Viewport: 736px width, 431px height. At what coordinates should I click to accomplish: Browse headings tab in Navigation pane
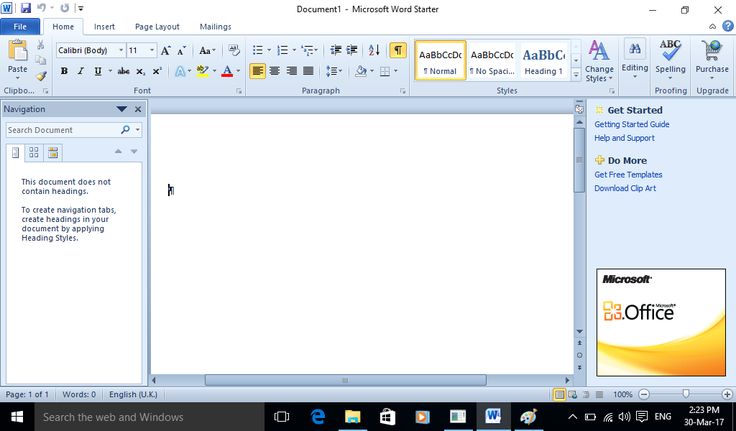(x=15, y=153)
